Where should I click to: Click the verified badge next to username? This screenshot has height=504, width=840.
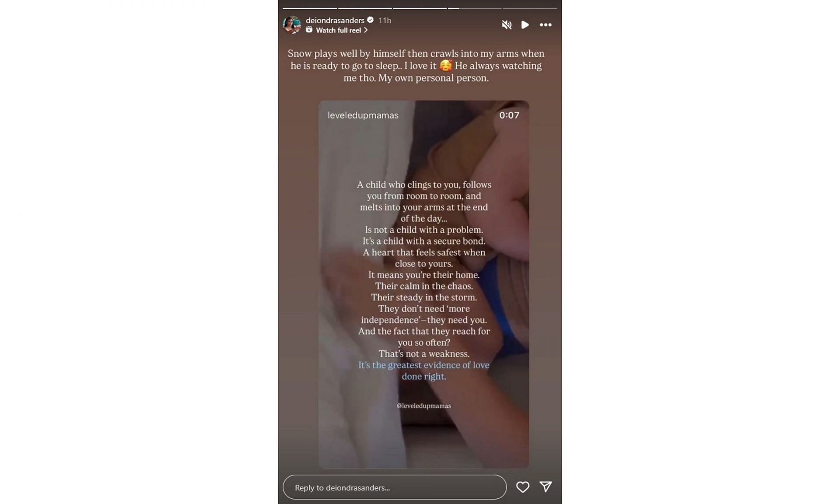coord(370,20)
